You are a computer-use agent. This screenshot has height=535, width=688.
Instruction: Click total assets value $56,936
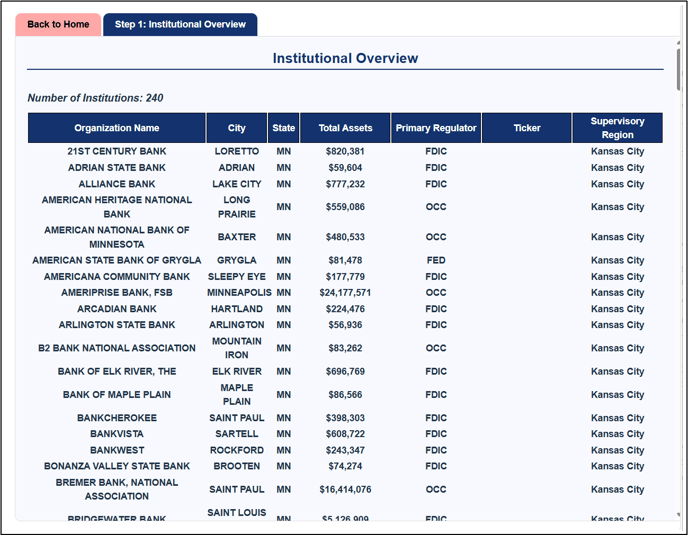click(345, 325)
